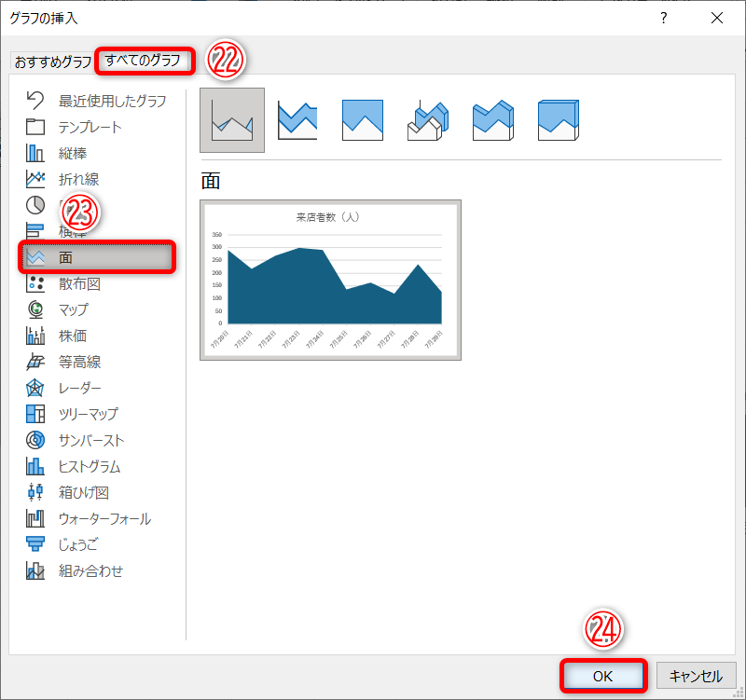Click the 最近使用したグラフ undo-arrow icon
The height and width of the screenshot is (700, 746).
(x=35, y=101)
